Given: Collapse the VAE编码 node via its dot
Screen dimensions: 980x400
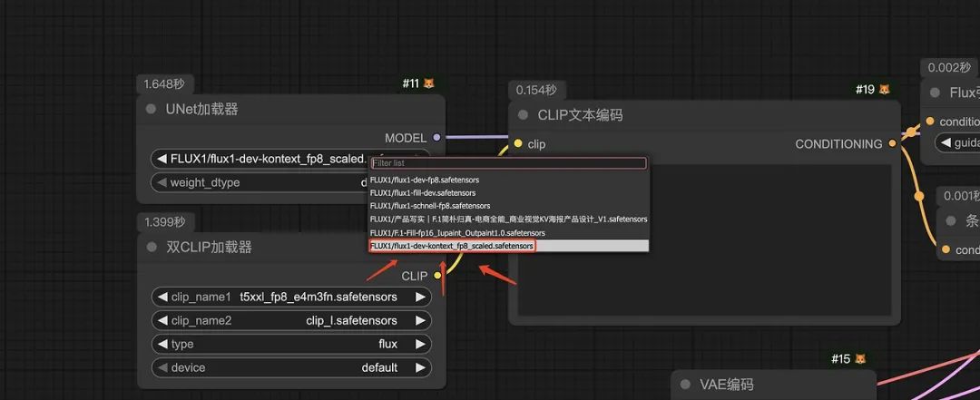Looking at the screenshot, I should 685,384.
